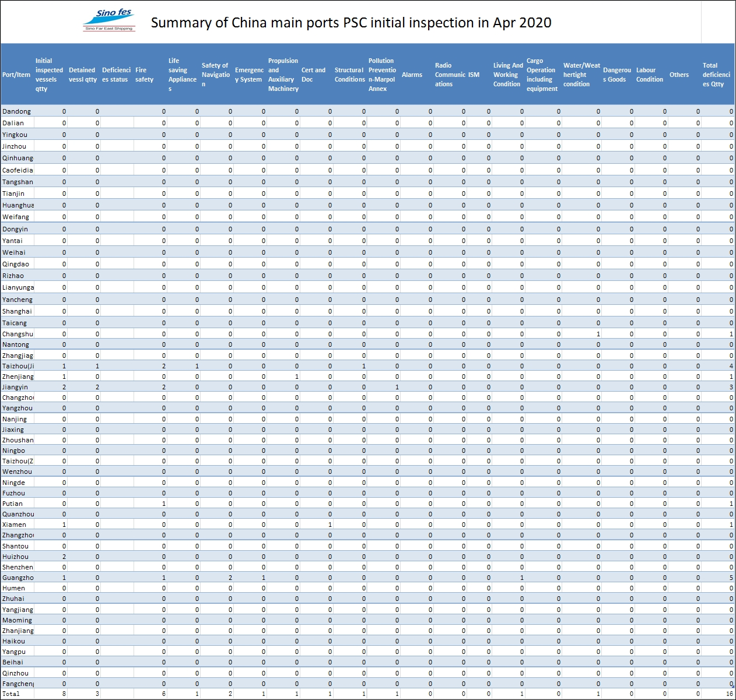Viewport: 736px width, 700px height.
Task: Select the 'Safety of Navigation' header
Action: click(215, 75)
